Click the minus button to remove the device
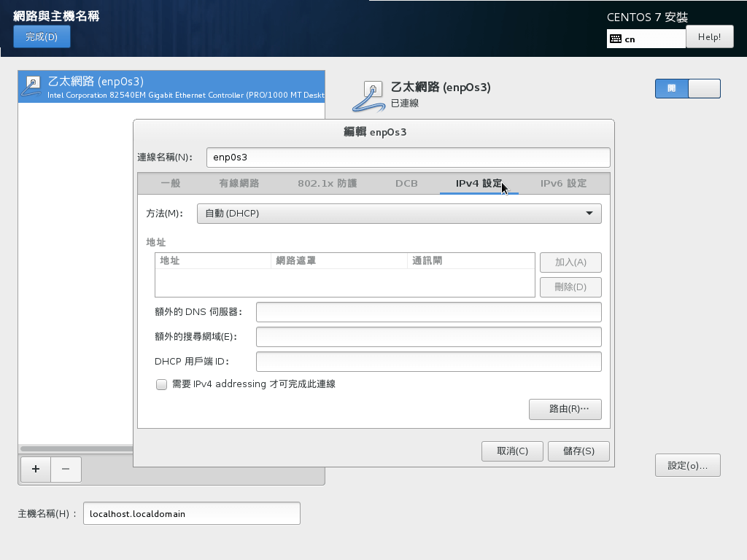 tap(66, 469)
